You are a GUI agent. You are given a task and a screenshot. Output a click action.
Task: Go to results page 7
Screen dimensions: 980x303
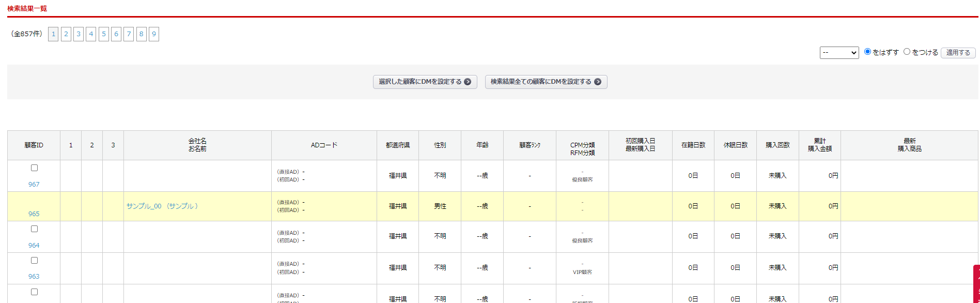click(x=129, y=34)
